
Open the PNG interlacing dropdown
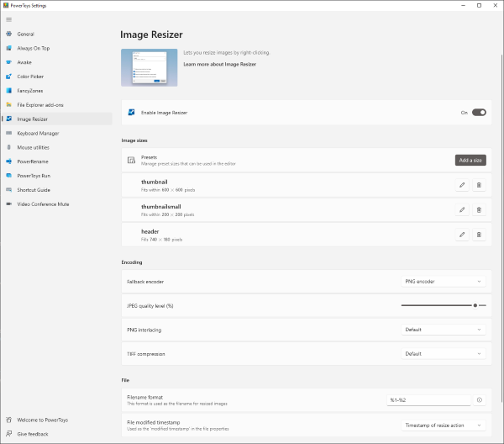(444, 330)
